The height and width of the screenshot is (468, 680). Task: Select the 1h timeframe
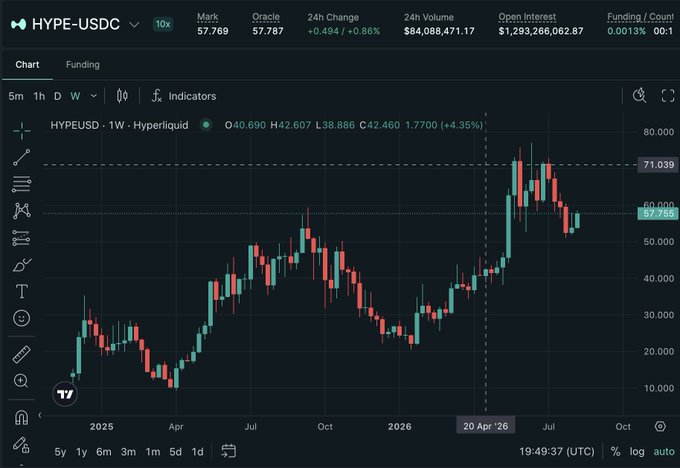click(x=39, y=96)
